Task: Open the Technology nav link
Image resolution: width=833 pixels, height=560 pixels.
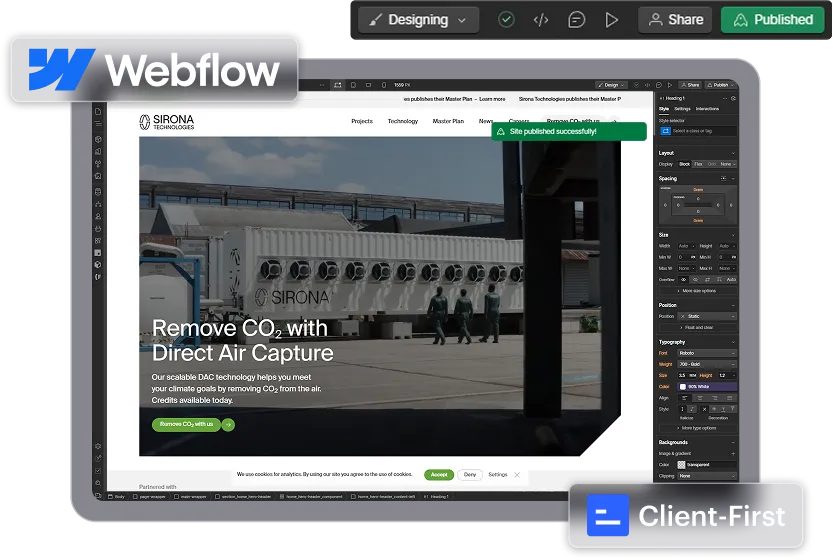Action: [x=403, y=121]
